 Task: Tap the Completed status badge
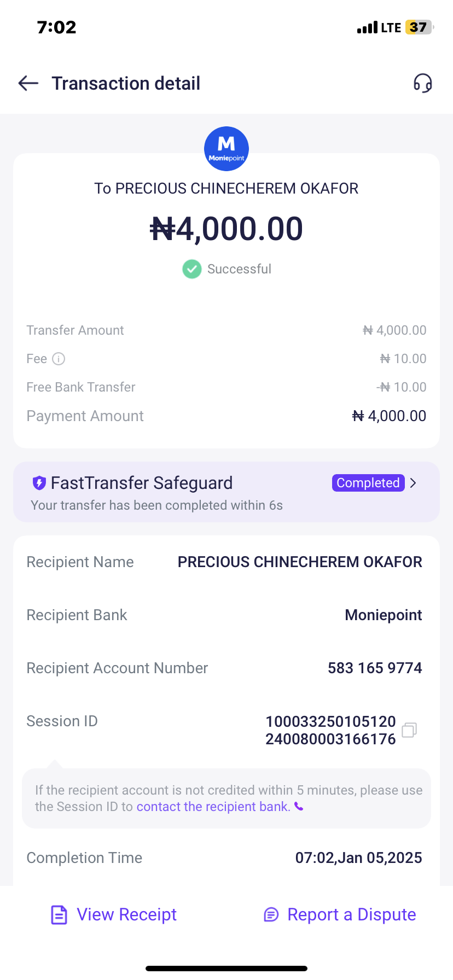coord(368,483)
